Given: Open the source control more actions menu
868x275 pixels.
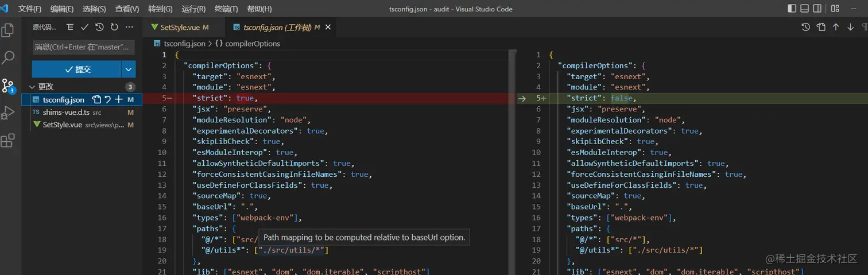Looking at the screenshot, I should (x=129, y=27).
